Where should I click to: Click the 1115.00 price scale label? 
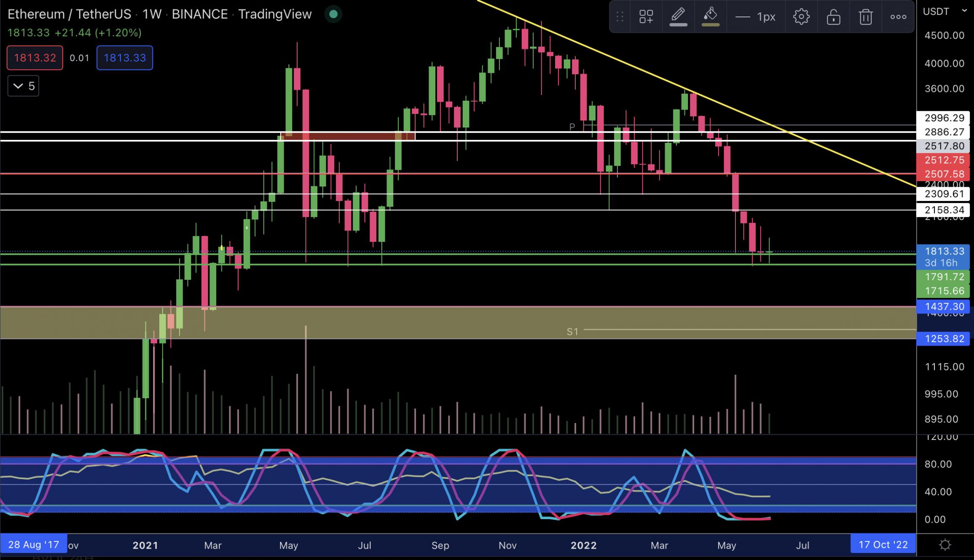coord(944,367)
